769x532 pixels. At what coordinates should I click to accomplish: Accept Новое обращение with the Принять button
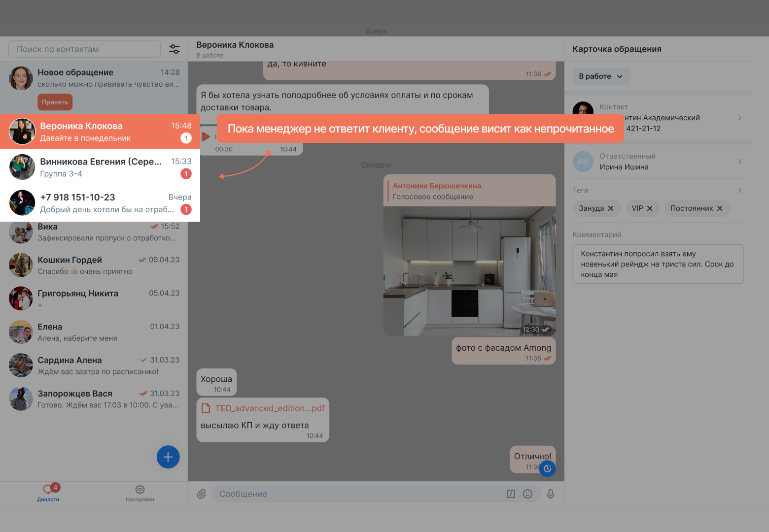(x=55, y=102)
